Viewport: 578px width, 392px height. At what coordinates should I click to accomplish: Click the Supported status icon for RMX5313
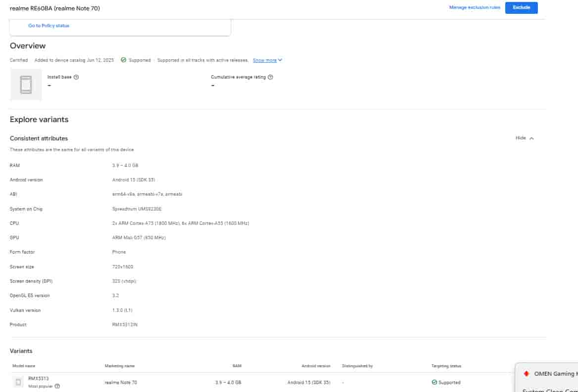pos(434,382)
